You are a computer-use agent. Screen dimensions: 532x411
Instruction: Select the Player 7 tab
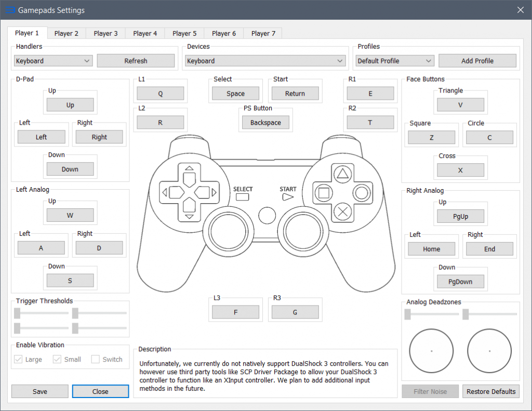coord(263,33)
